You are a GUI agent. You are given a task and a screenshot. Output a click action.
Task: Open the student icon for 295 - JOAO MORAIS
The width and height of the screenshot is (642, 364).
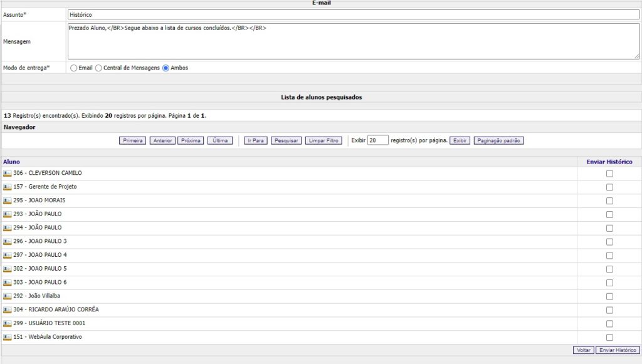[8, 201]
